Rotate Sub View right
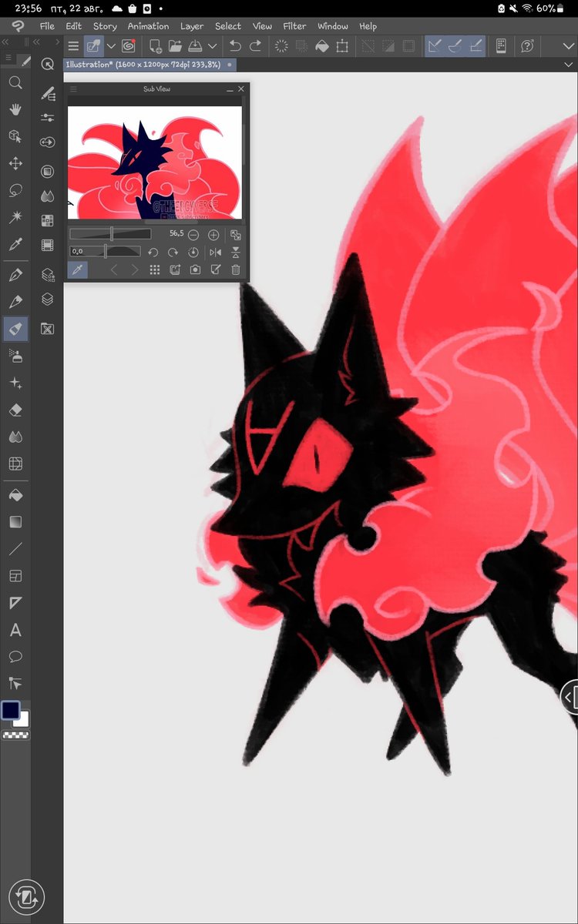Screen dimensions: 578x924 click(x=173, y=252)
